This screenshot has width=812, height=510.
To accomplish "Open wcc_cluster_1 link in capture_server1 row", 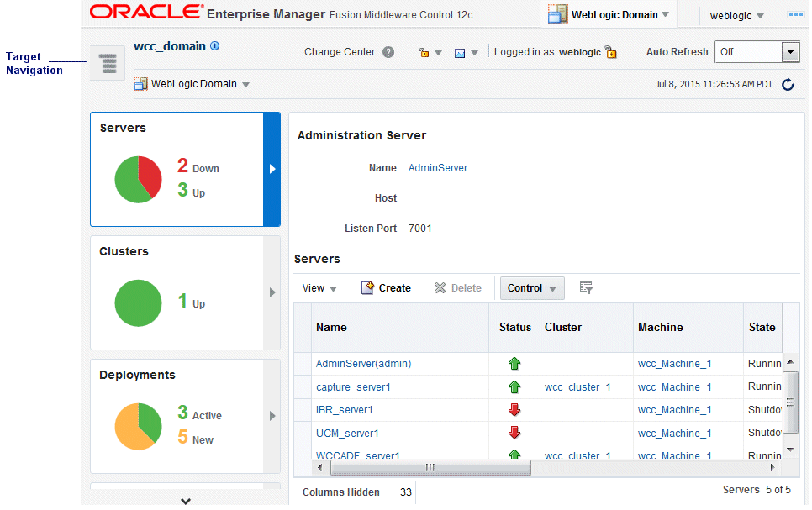I will tap(577, 386).
